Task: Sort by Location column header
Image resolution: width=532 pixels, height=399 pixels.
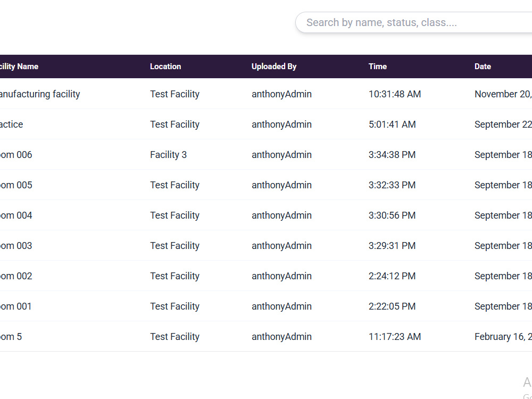Action: [x=165, y=66]
